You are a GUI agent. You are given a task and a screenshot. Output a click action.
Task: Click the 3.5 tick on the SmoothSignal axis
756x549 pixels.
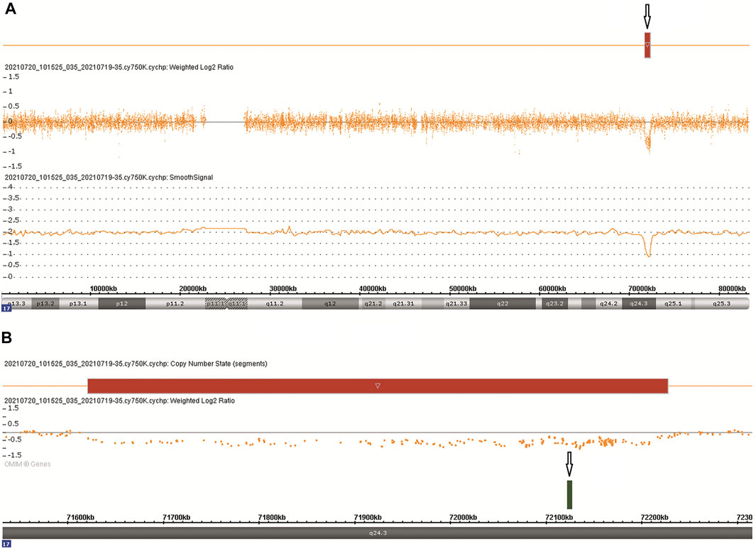(x=12, y=198)
